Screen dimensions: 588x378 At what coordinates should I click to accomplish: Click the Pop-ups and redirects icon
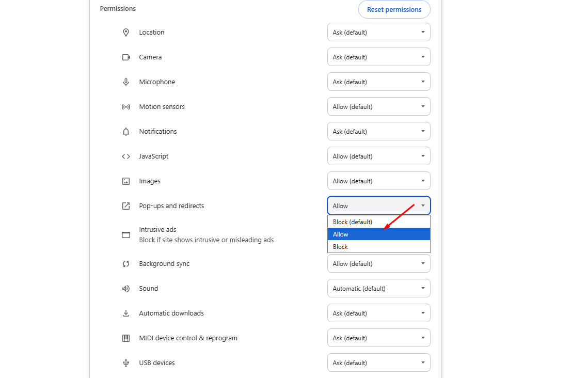coord(125,206)
